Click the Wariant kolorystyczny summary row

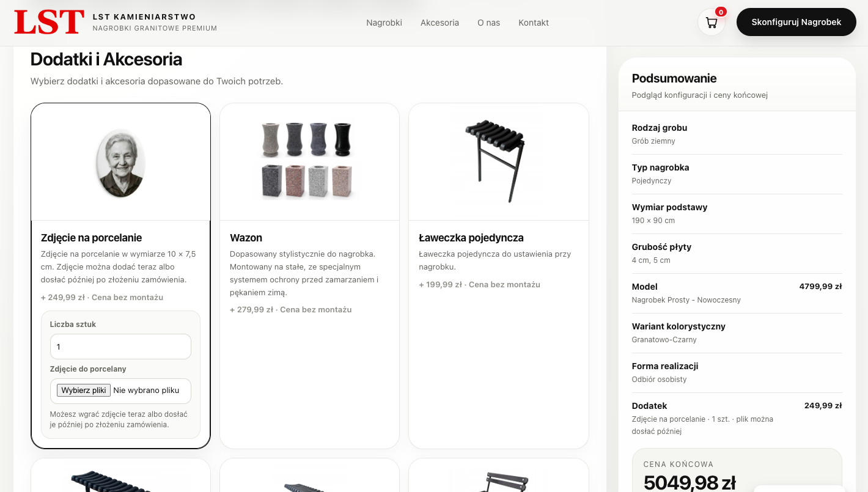coord(737,333)
